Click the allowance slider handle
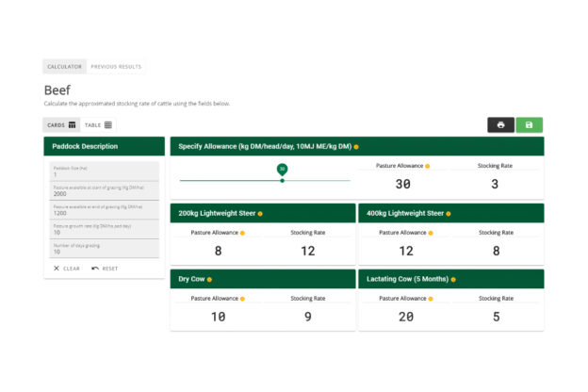This screenshot has width=588, height=392. point(282,180)
